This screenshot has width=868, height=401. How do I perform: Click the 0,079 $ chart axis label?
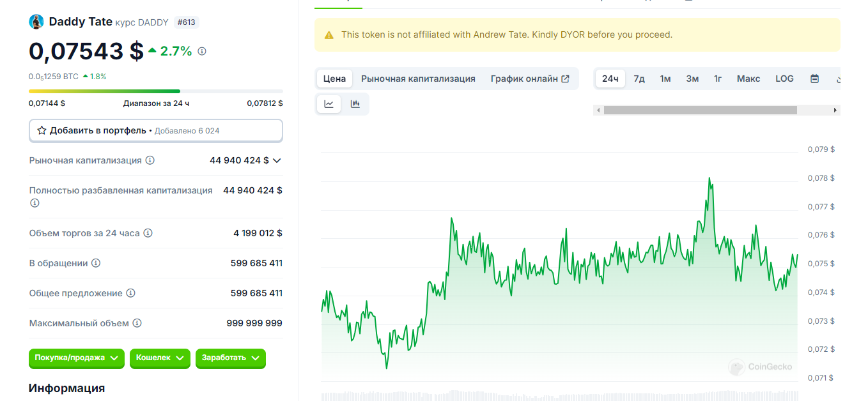click(821, 149)
